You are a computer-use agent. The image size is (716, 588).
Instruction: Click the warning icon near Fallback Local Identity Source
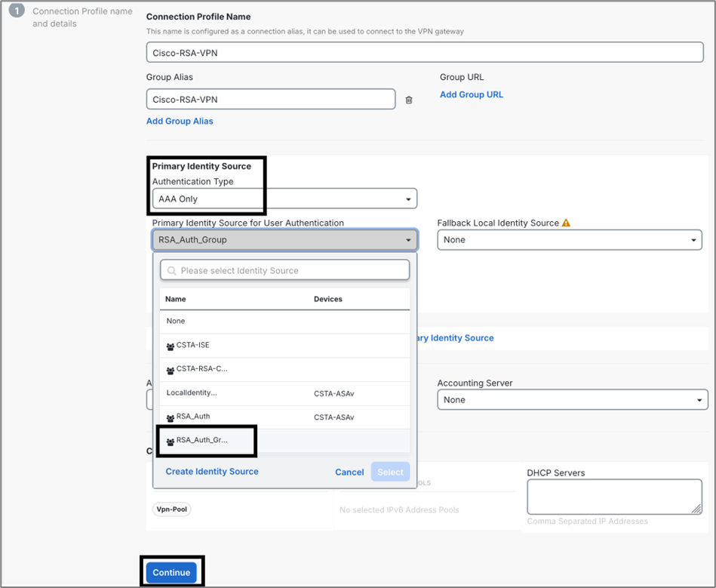(x=566, y=223)
